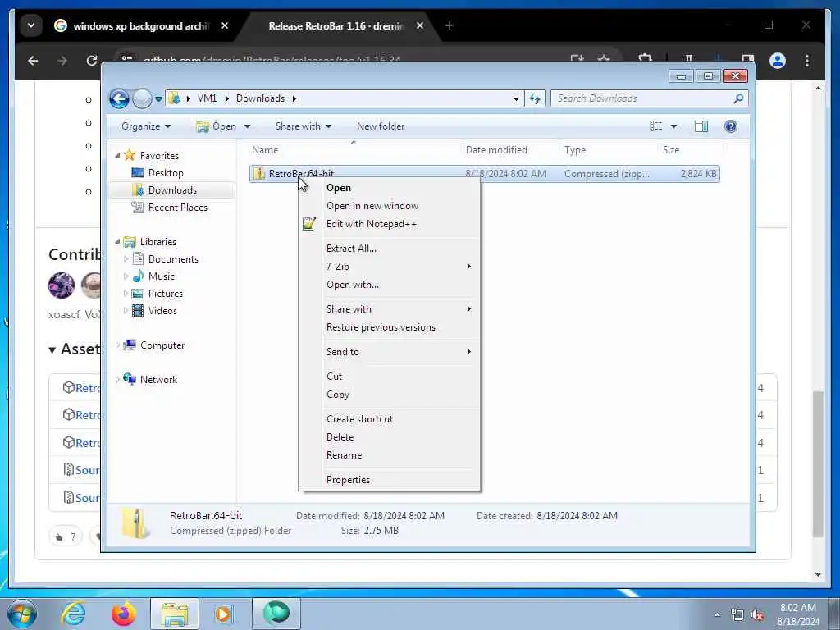Screen dimensions: 840x630
Task: Click the browser back arrow
Action: pyautogui.click(x=33, y=61)
